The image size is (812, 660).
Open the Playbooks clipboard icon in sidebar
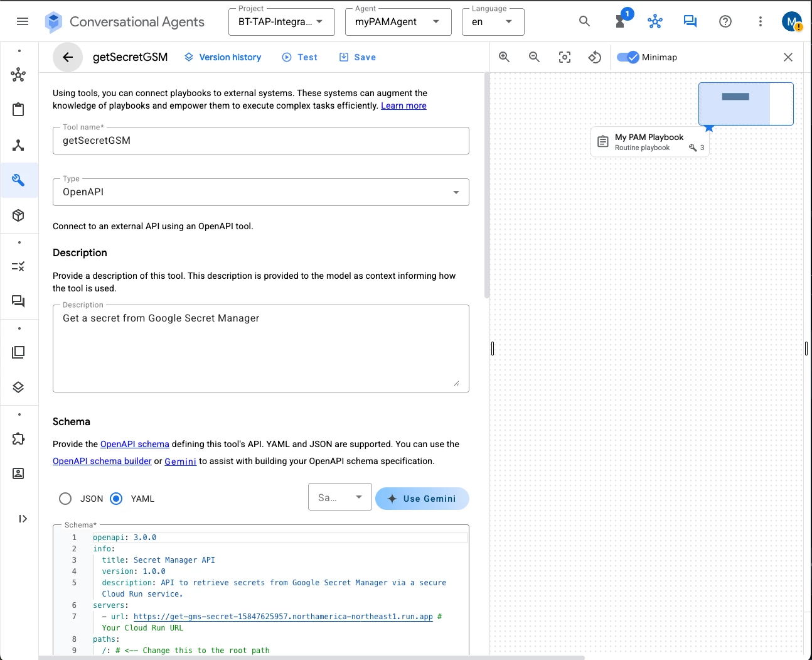pos(18,109)
